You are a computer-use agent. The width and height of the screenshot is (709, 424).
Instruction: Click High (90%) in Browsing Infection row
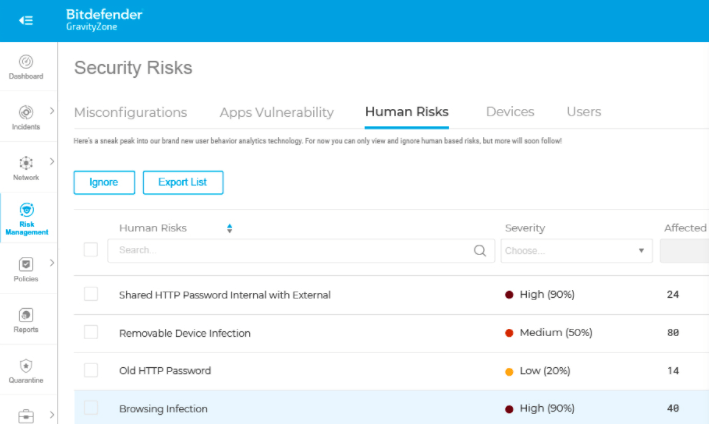tap(547, 408)
